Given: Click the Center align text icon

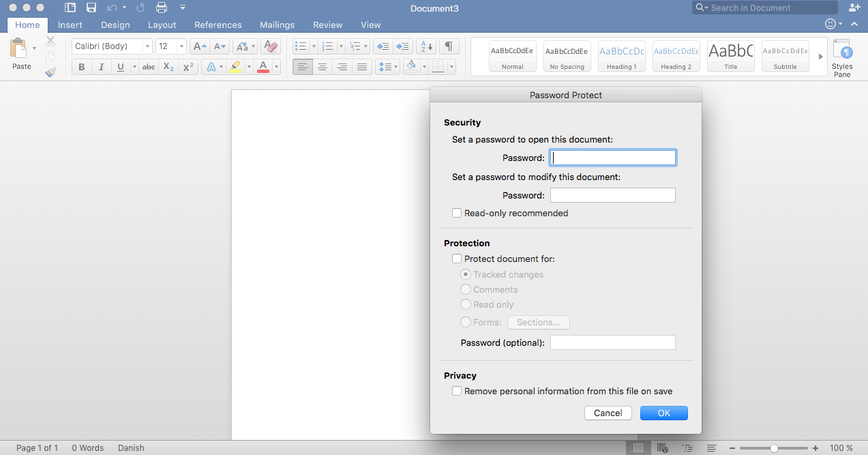Looking at the screenshot, I should click(x=323, y=67).
